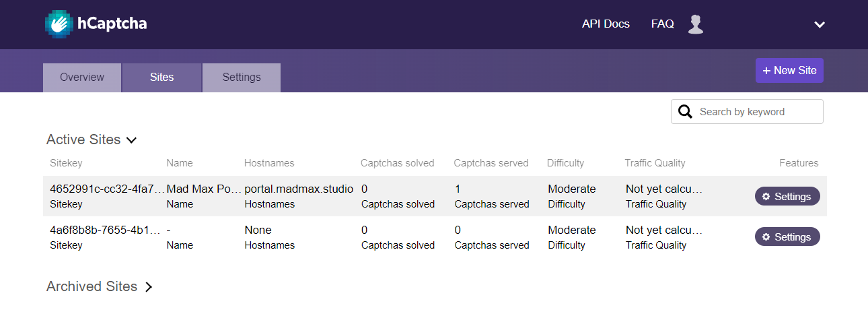Click the hCaptcha hand logo icon
868x314 pixels.
point(59,24)
